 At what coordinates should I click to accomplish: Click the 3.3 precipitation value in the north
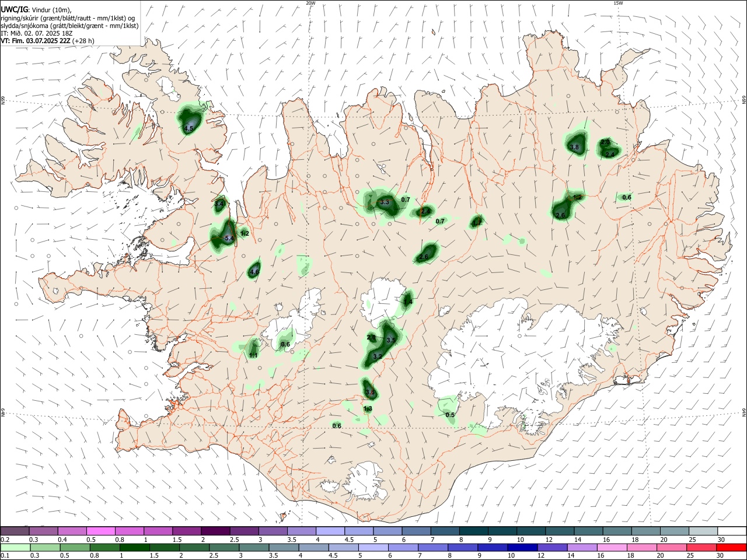385,202
